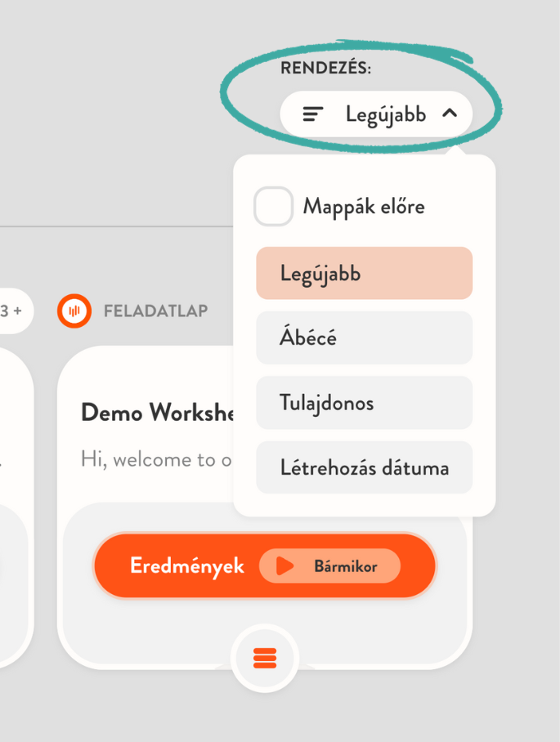Click the sort lines icon beside Legújabb
Viewport: 560px width, 742px height.
pyautogui.click(x=313, y=114)
